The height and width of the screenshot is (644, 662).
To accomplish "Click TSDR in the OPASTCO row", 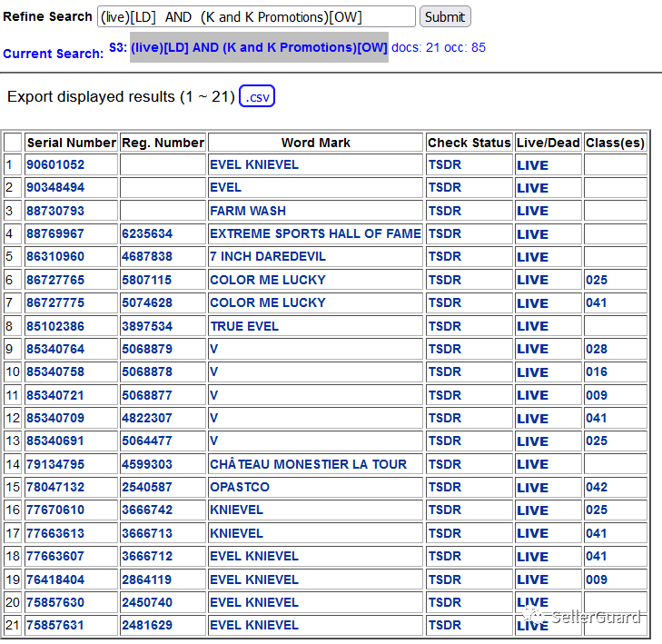I will tap(444, 487).
